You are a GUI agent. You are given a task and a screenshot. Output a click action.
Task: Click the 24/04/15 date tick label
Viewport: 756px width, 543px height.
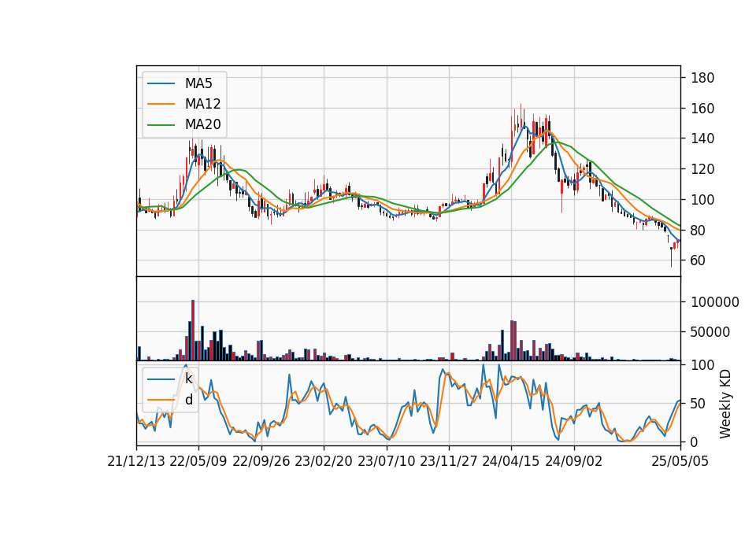pos(511,461)
